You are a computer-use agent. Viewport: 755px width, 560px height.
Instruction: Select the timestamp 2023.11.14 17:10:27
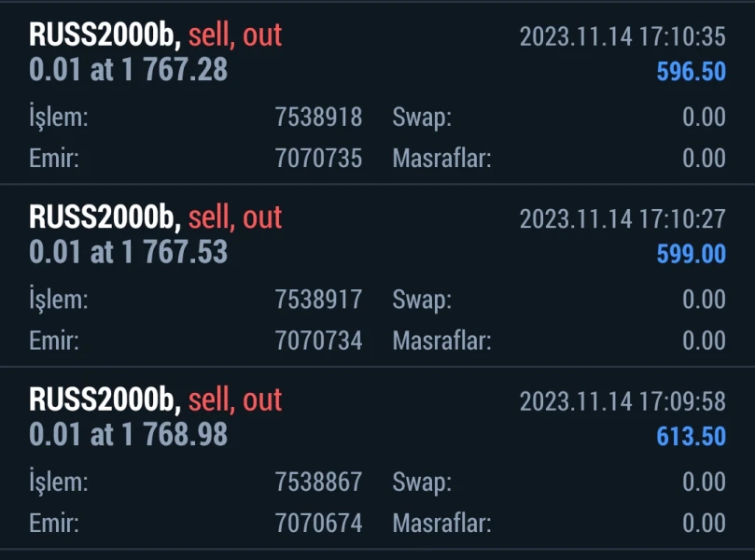click(x=622, y=219)
